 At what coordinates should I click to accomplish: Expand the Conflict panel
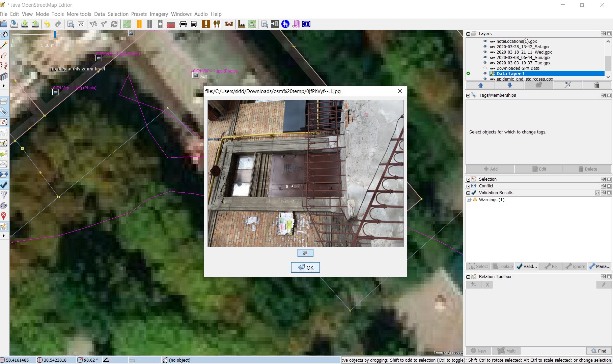[x=468, y=186]
